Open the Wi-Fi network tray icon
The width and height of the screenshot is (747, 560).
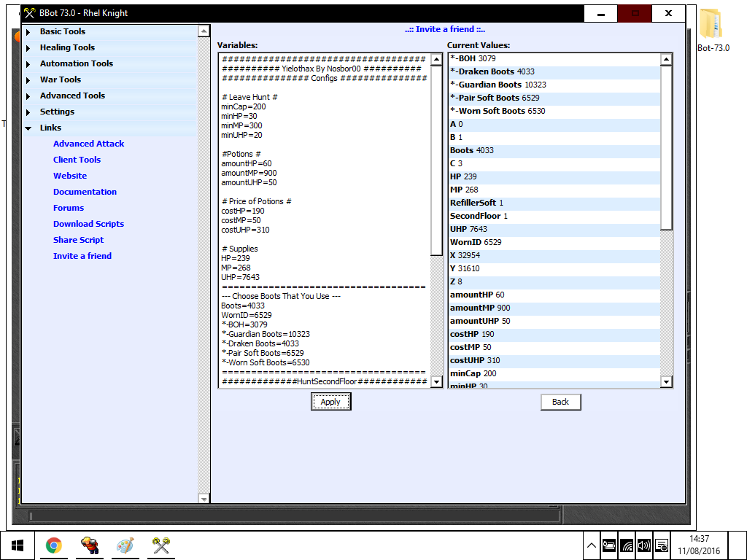point(626,545)
